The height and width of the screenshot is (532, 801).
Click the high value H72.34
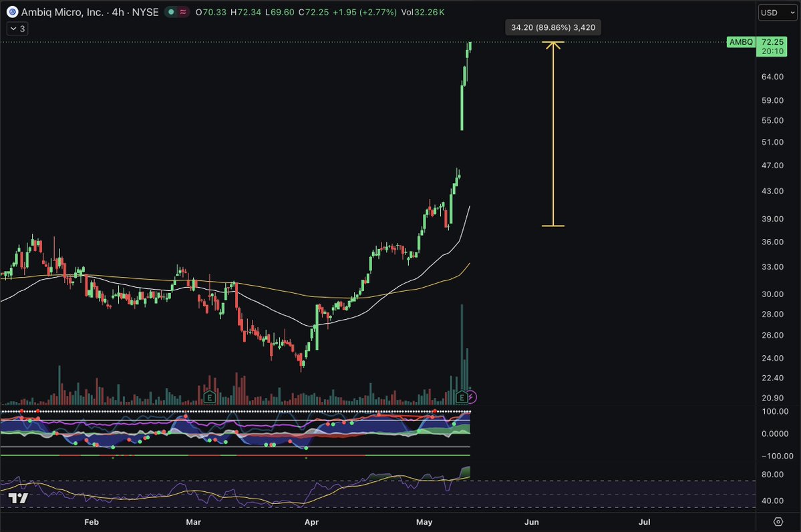246,12
